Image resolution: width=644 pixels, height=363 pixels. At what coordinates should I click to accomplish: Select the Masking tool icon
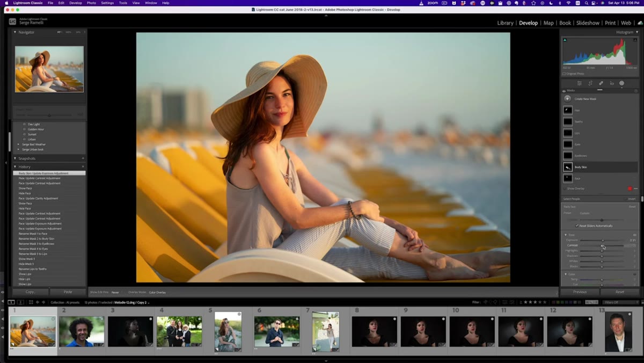[622, 83]
